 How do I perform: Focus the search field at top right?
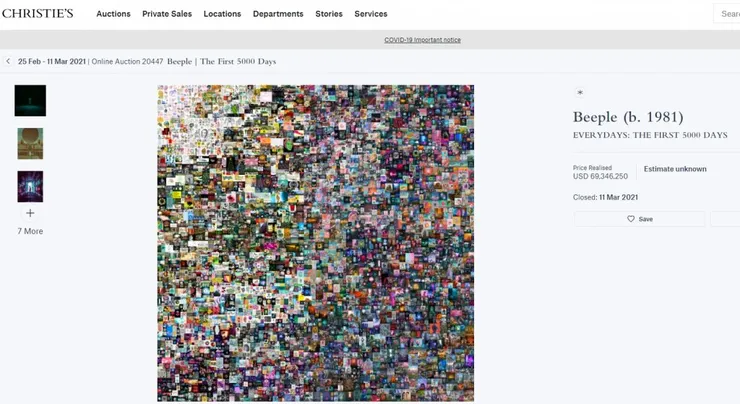727,14
